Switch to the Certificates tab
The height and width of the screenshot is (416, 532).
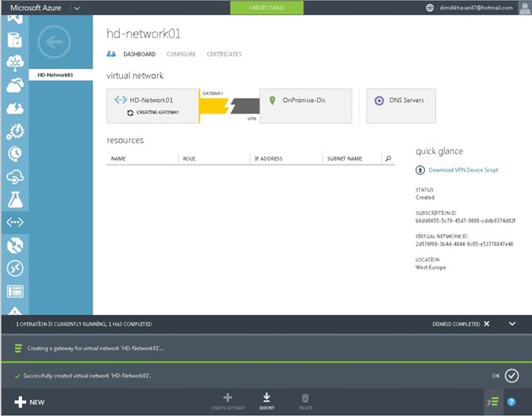[x=224, y=54]
